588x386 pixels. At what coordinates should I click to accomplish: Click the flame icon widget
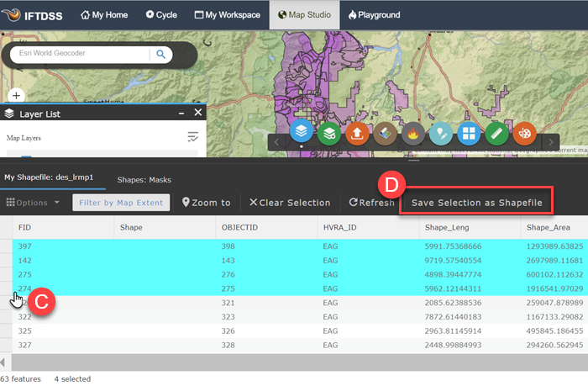412,133
